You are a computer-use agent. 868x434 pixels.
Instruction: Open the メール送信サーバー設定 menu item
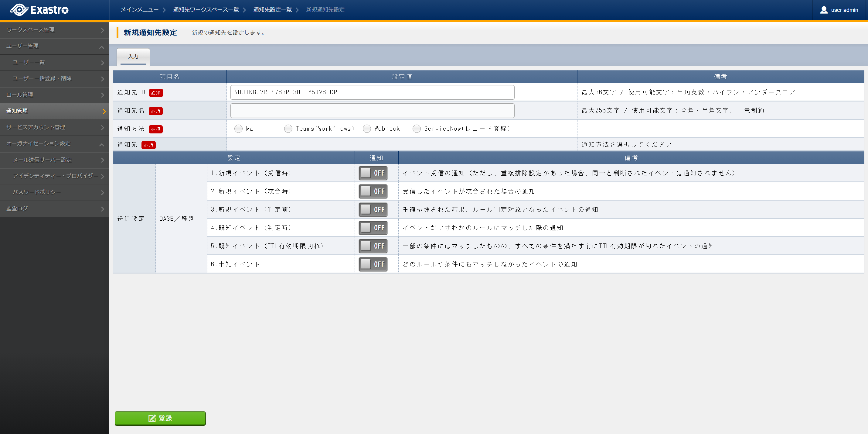tap(42, 160)
